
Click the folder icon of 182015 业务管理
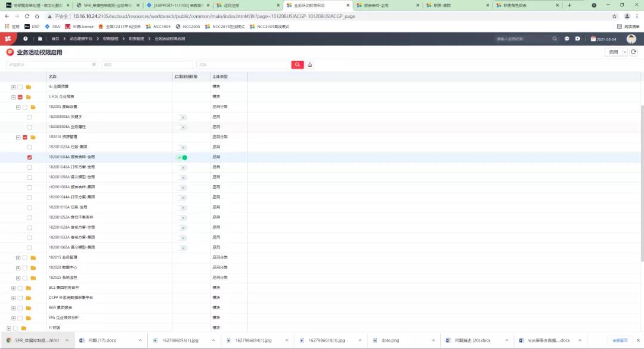(33, 258)
